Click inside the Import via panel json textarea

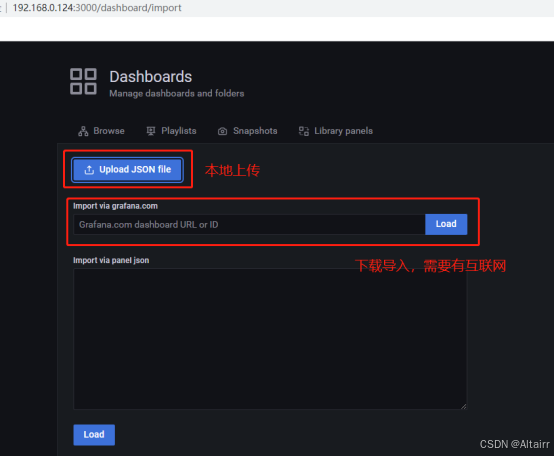point(270,339)
